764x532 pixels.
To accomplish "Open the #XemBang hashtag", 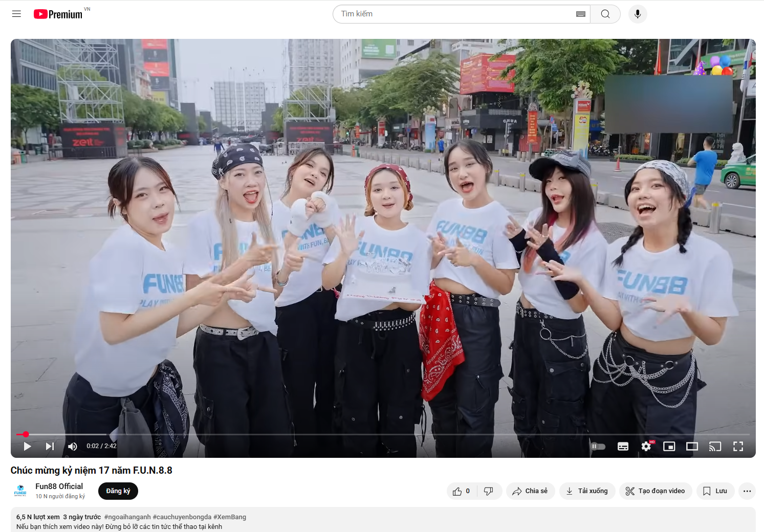I will [x=230, y=517].
